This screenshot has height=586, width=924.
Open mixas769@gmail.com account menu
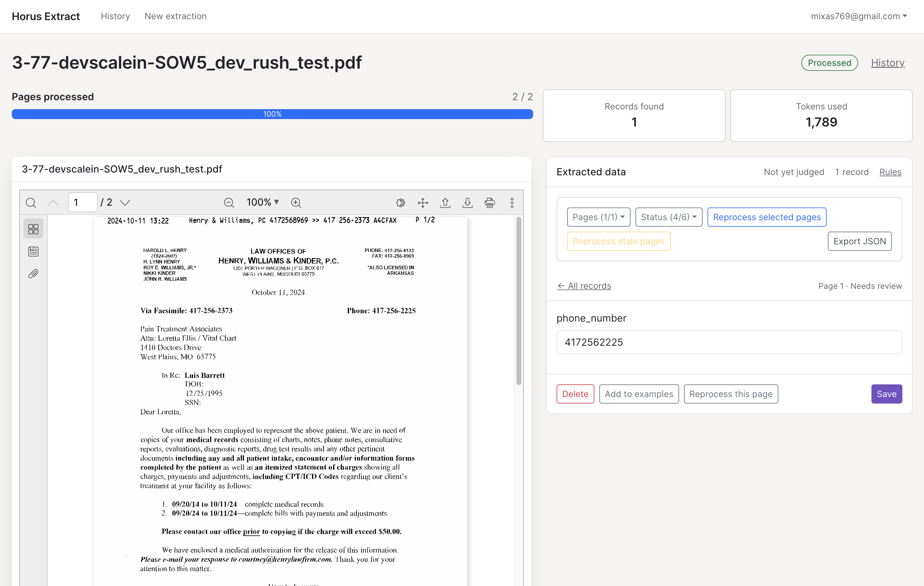tap(859, 16)
